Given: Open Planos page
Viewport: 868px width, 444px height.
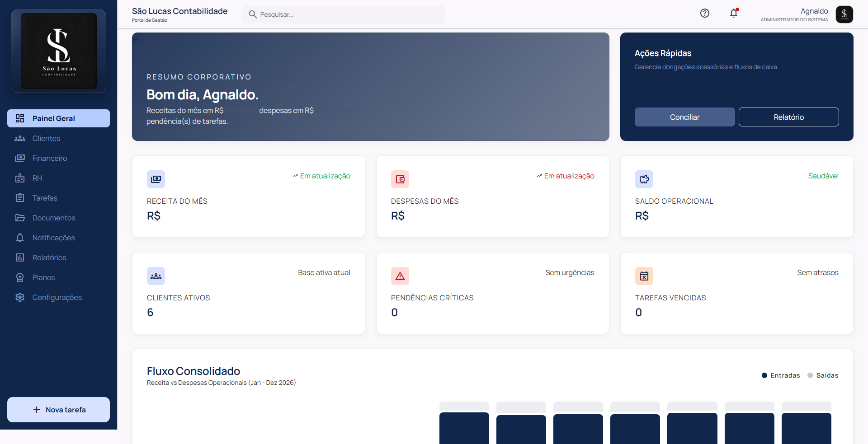Looking at the screenshot, I should point(58,277).
